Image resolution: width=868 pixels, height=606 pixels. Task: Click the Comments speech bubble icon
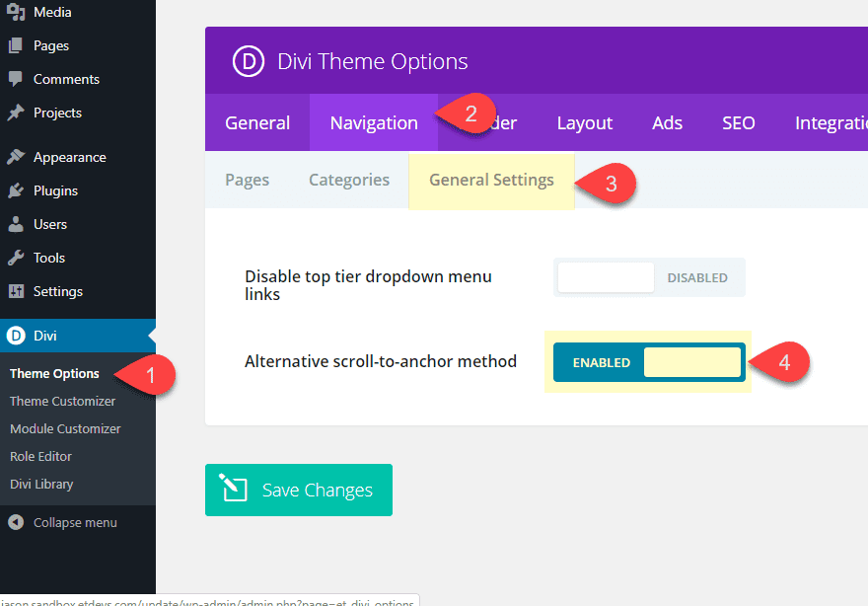(x=16, y=79)
